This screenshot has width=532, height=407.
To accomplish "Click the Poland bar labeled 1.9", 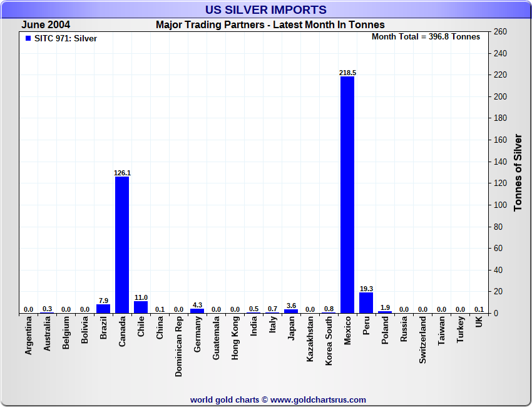I will click(x=385, y=312).
